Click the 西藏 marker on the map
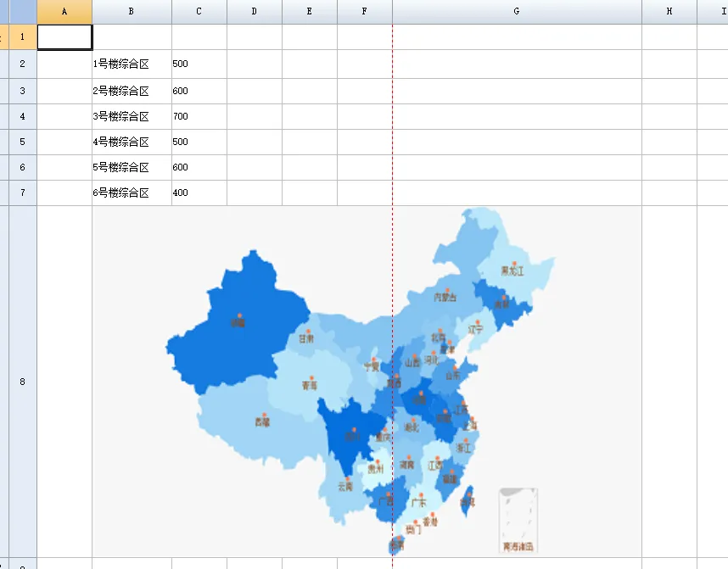 click(262, 416)
